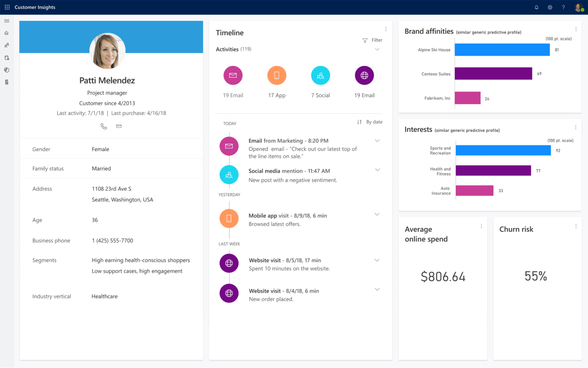Open the Customers section in the sidebar
The image size is (588, 368).
tap(6, 45)
